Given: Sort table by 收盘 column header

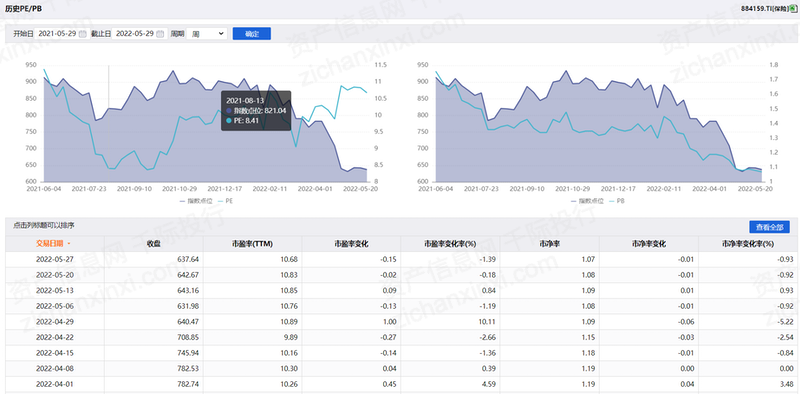Looking at the screenshot, I should [154, 244].
